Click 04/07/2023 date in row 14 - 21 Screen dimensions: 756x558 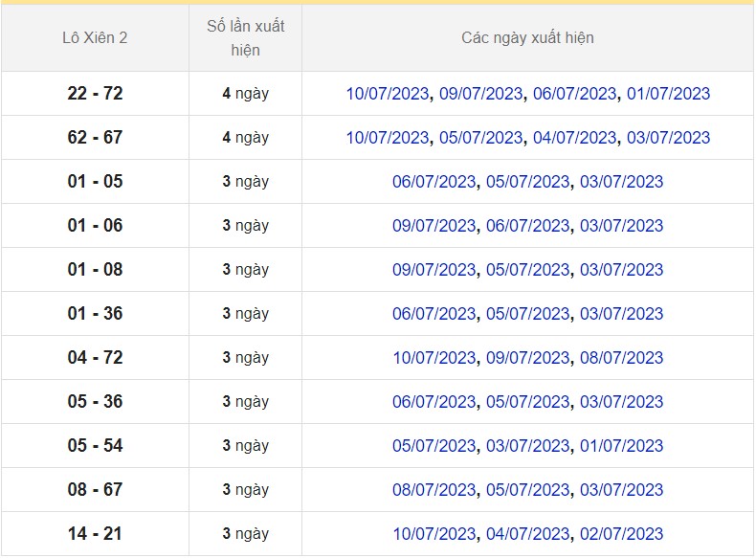point(527,534)
